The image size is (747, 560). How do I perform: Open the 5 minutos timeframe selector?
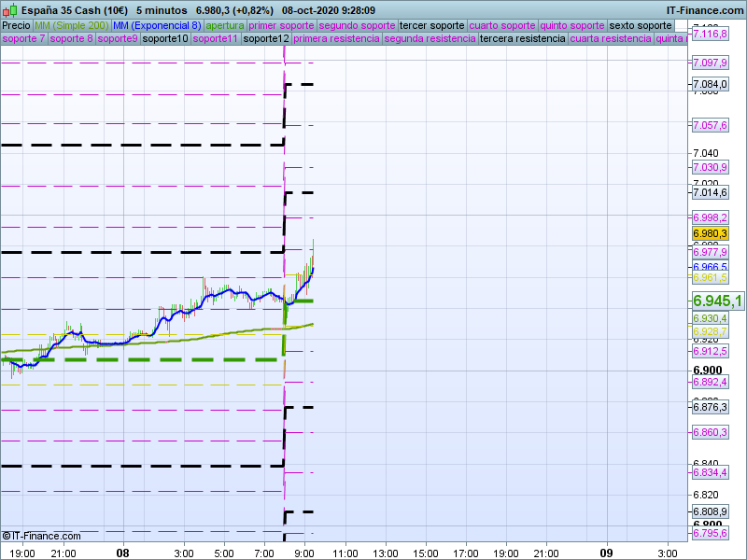pos(162,9)
